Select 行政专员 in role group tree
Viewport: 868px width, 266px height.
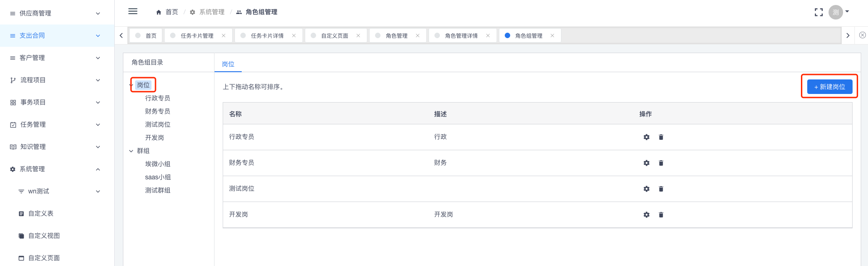[158, 98]
